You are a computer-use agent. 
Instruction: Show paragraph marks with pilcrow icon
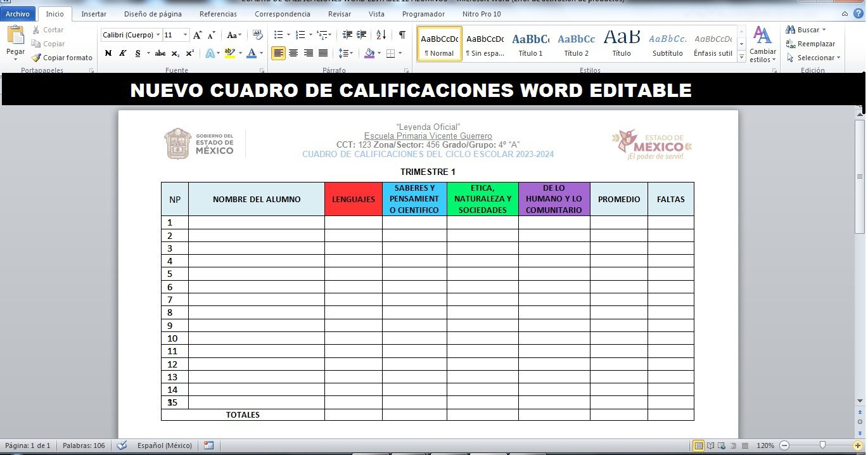[x=402, y=35]
